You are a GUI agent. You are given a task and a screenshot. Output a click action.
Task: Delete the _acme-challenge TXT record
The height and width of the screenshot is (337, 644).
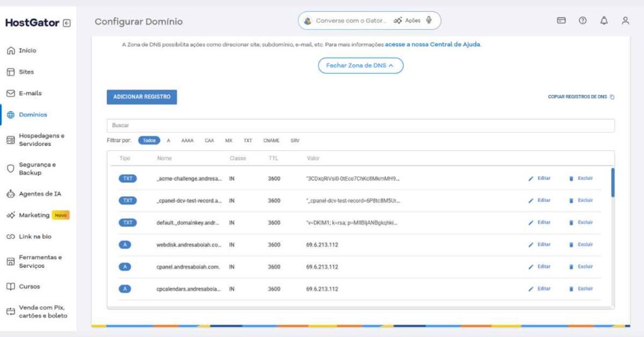(x=580, y=179)
